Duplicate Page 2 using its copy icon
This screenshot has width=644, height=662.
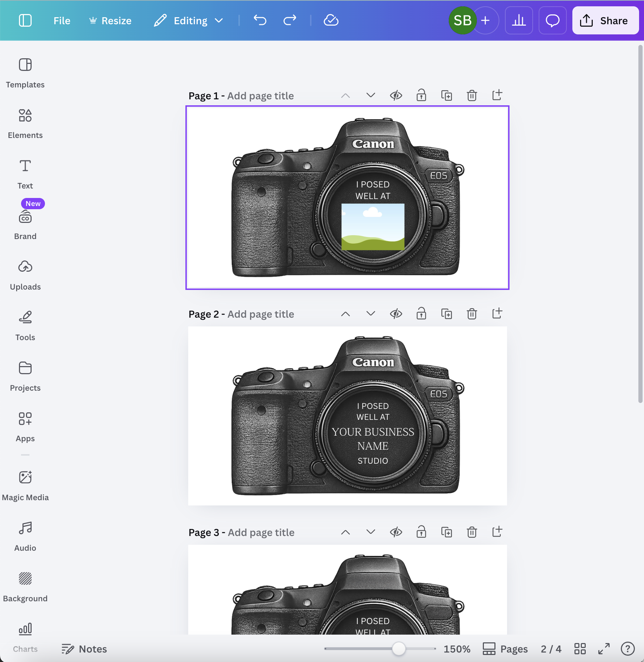(x=446, y=313)
